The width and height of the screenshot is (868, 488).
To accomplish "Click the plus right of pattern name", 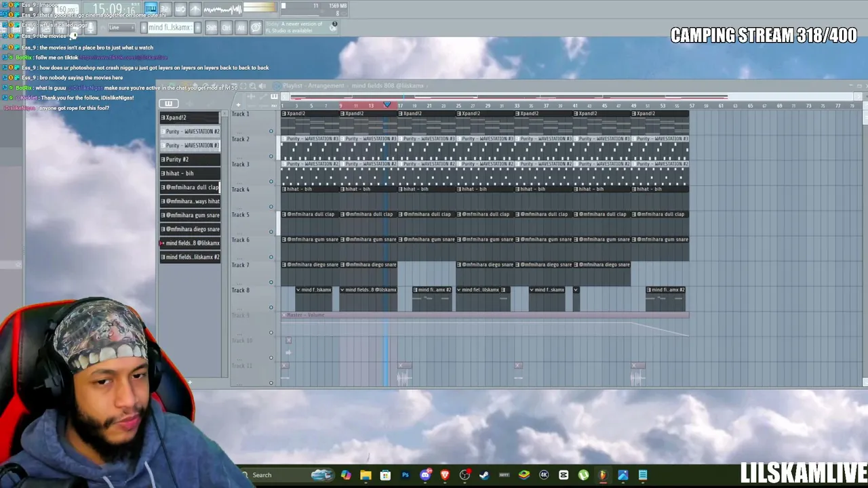I will pyautogui.click(x=197, y=27).
